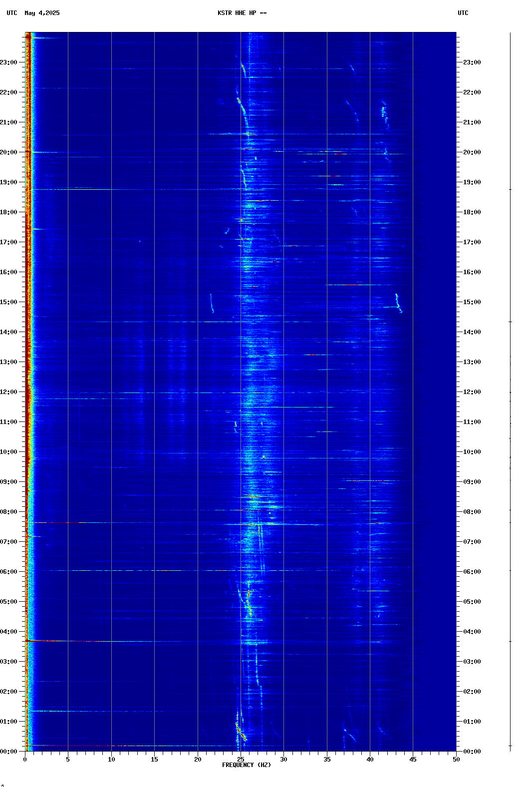The height and width of the screenshot is (791, 532).
Task: Click '01:00' on the right time axis
Action: (472, 722)
